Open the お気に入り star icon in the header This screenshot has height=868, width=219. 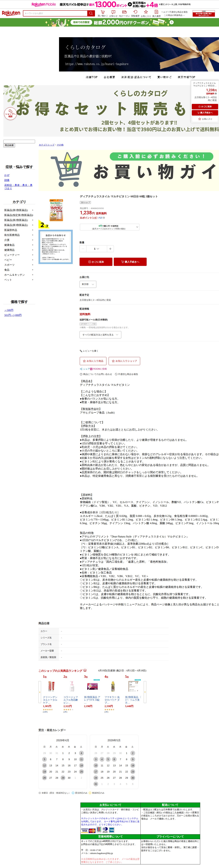[x=146, y=13]
